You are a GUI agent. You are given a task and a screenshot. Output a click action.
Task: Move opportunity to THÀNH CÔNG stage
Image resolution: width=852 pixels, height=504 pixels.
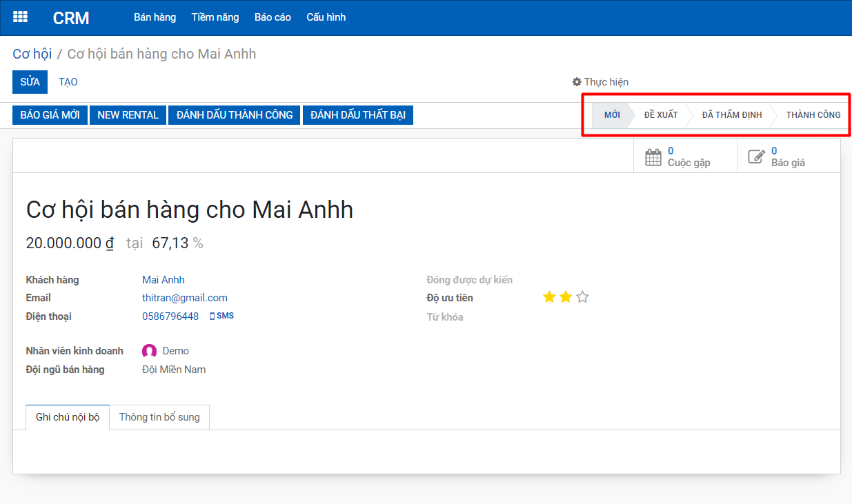click(x=813, y=115)
